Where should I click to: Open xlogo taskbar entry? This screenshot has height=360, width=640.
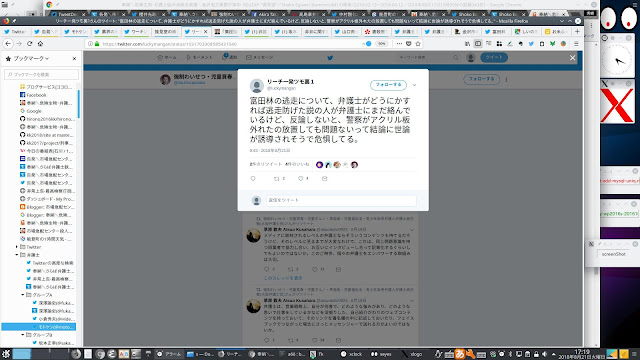pyautogui.click(x=412, y=354)
